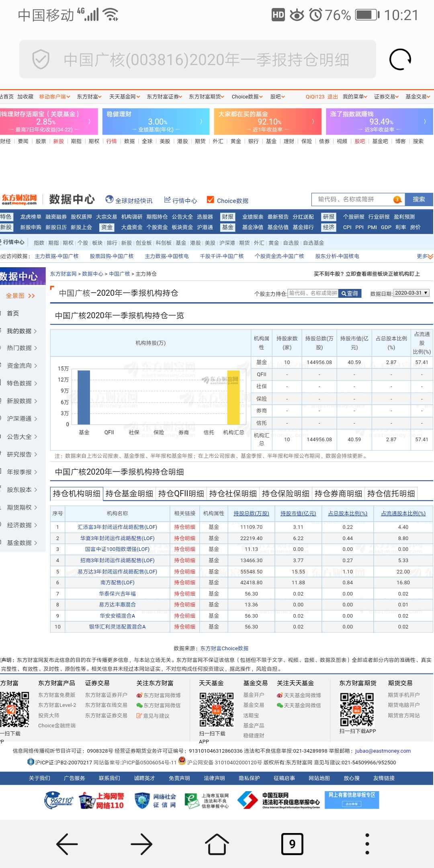Expand the 全景图 sidebar arrows
This screenshot has width=434, height=868.
31,296
